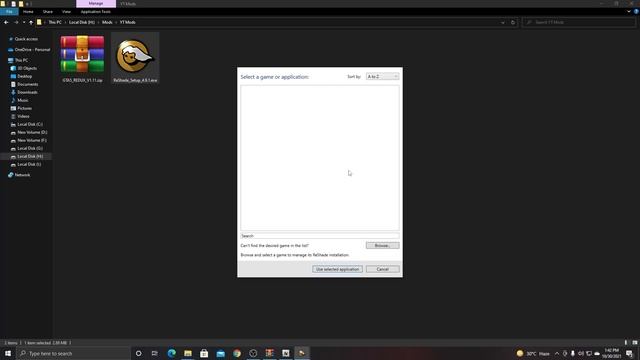Expand the address bar history dropdown
This screenshot has width=640, height=360.
tap(502, 22)
